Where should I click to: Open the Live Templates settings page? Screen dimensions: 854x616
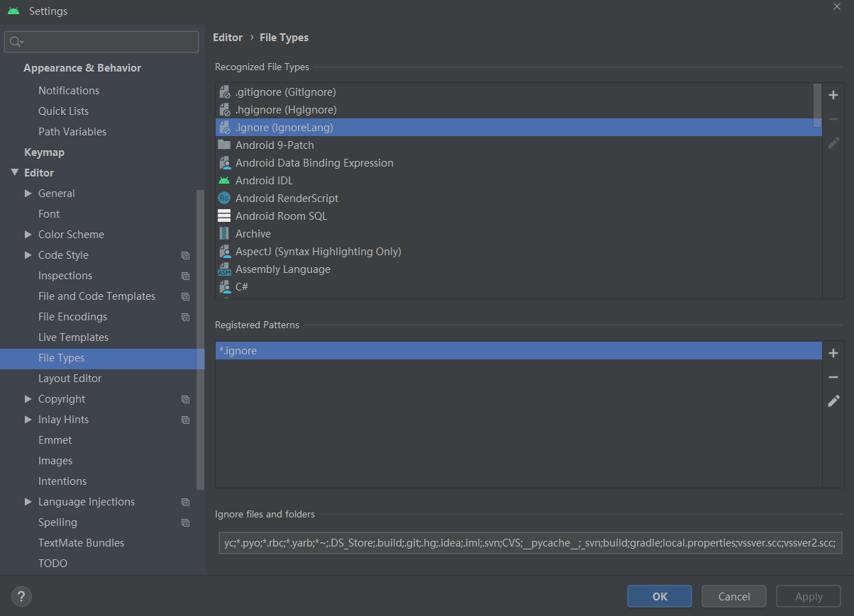(74, 337)
